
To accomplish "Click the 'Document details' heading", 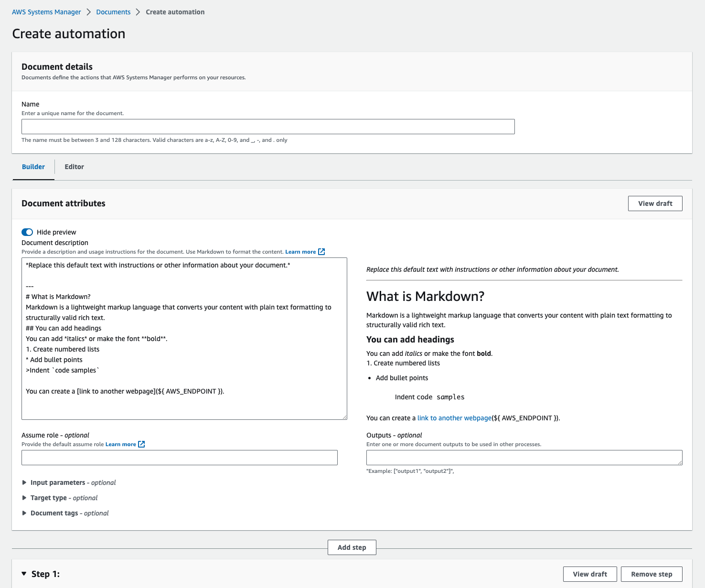I will 57,67.
